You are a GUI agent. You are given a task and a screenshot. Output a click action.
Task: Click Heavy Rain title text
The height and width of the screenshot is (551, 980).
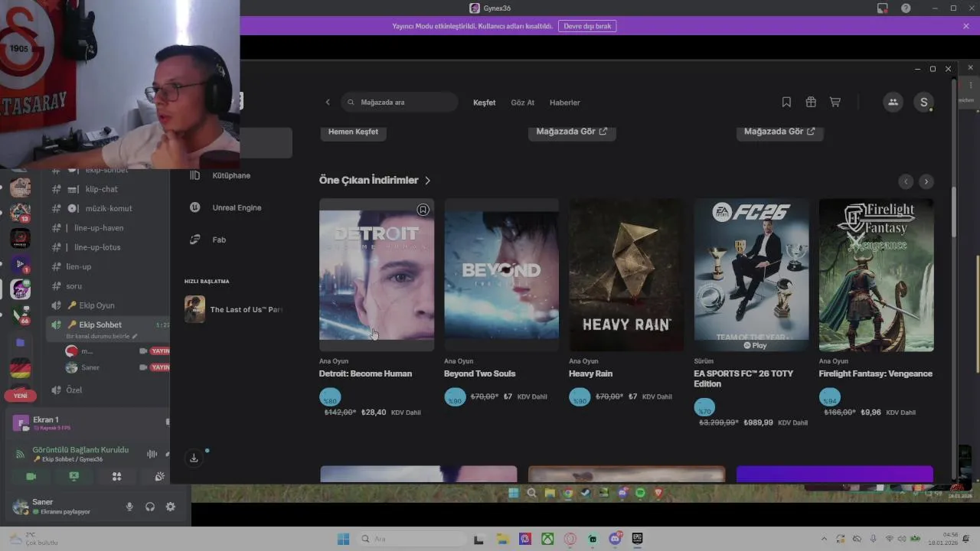(590, 373)
